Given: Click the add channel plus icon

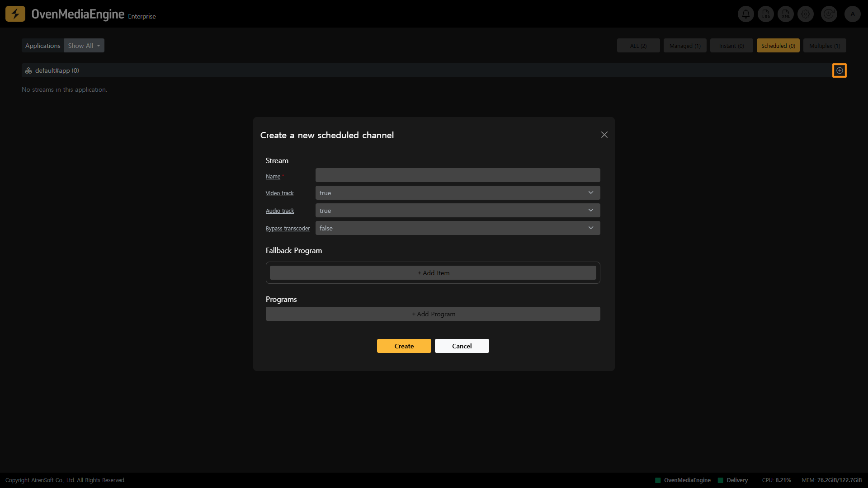Looking at the screenshot, I should point(840,70).
